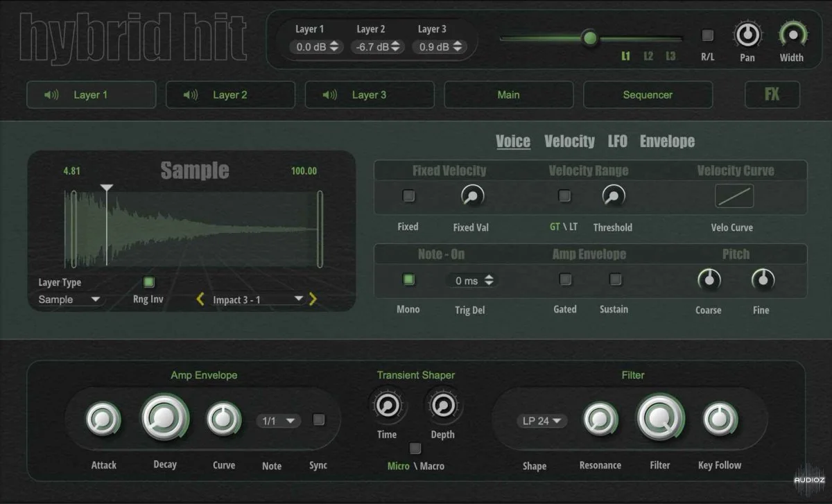Select next sample with right yellow arrow
832x504 pixels.
(313, 299)
